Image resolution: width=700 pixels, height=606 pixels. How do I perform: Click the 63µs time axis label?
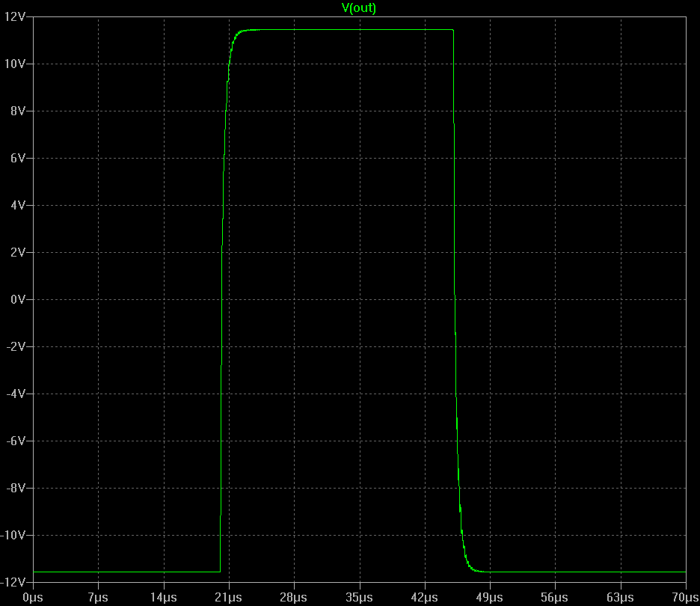pyautogui.click(x=620, y=598)
